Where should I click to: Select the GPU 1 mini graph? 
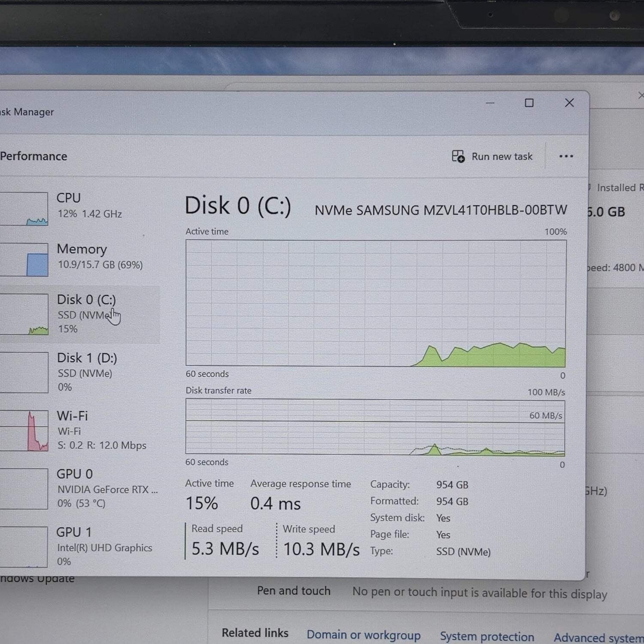click(24, 547)
